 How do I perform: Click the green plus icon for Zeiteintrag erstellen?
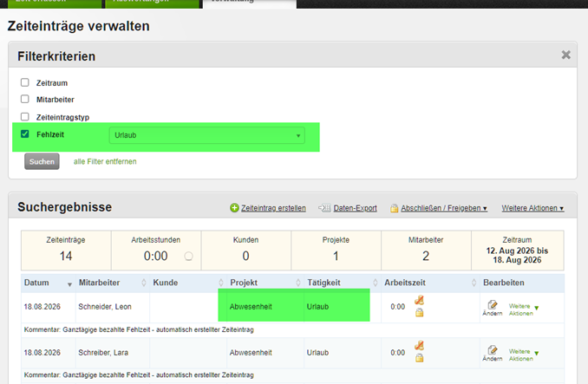coord(234,208)
